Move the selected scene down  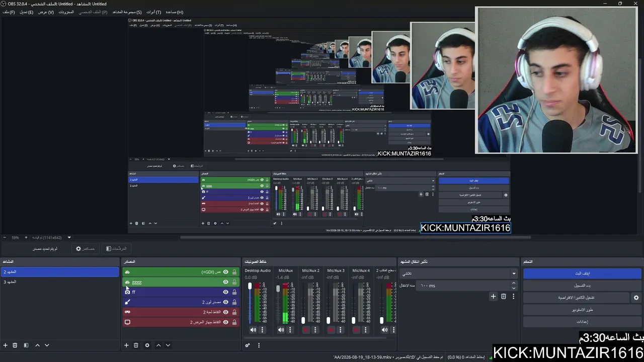(x=47, y=345)
